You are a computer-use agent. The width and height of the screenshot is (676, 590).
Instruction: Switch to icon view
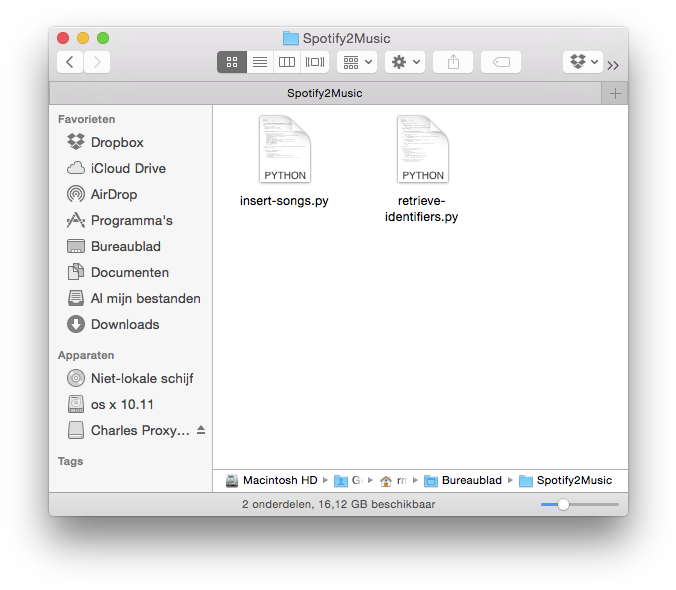232,62
